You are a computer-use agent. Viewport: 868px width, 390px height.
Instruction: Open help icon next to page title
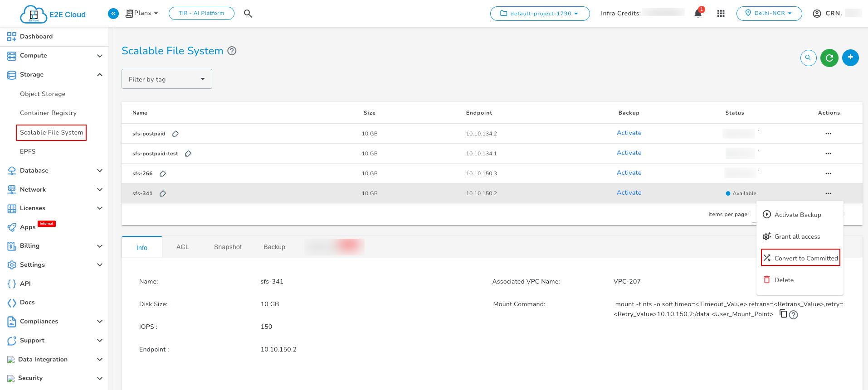tap(232, 51)
